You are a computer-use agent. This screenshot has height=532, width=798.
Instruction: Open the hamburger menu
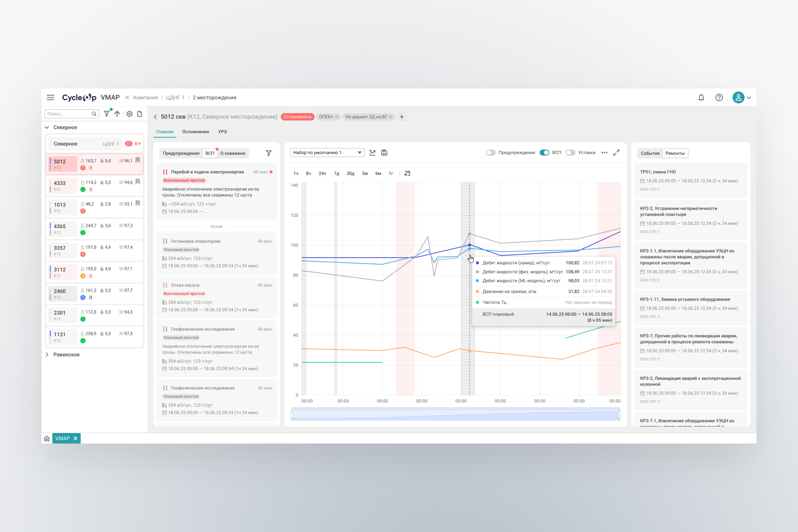pos(50,98)
